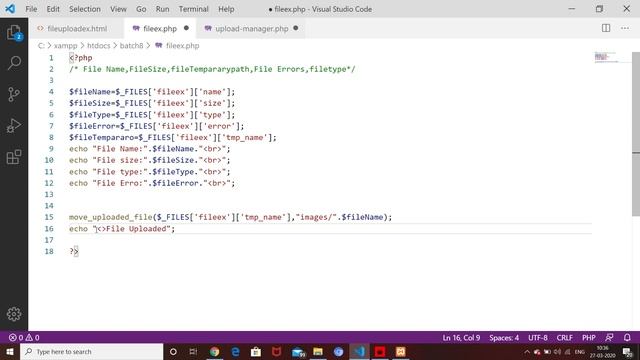
Task: Open the Search view in activity bar
Action: (x=14, y=63)
